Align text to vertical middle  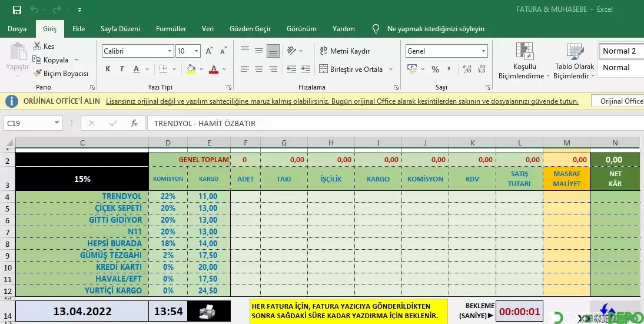tap(259, 51)
